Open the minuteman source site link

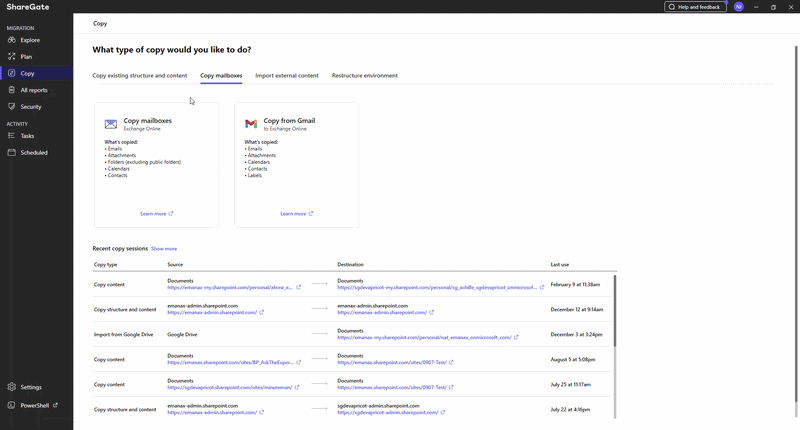pos(230,388)
